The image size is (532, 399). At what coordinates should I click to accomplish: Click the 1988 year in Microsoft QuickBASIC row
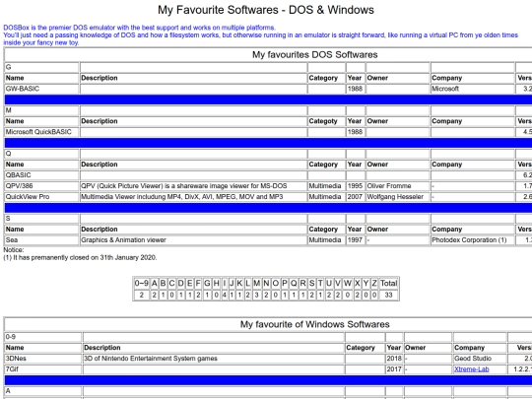[356, 132]
